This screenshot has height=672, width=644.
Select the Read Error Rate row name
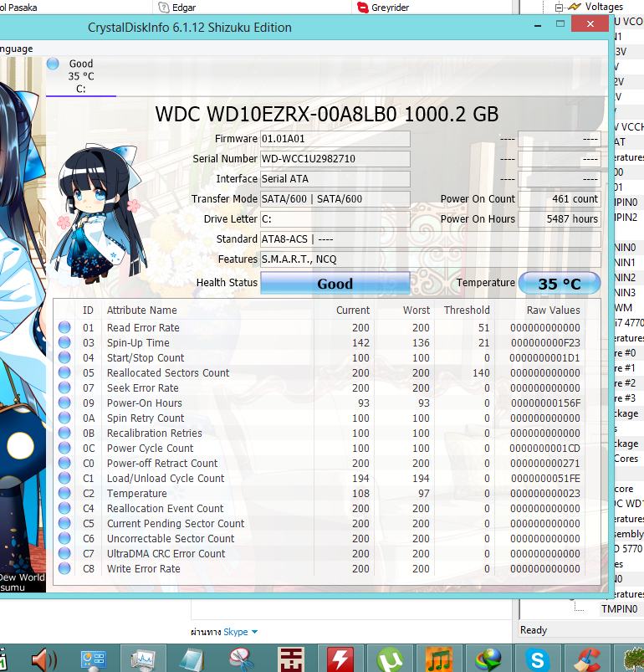(143, 328)
